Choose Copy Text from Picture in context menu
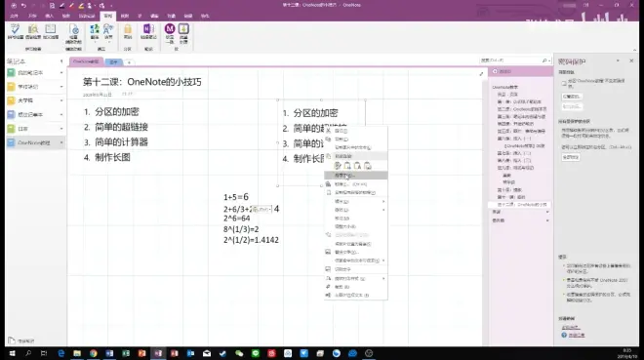This screenshot has height=360, width=644. pyautogui.click(x=356, y=147)
